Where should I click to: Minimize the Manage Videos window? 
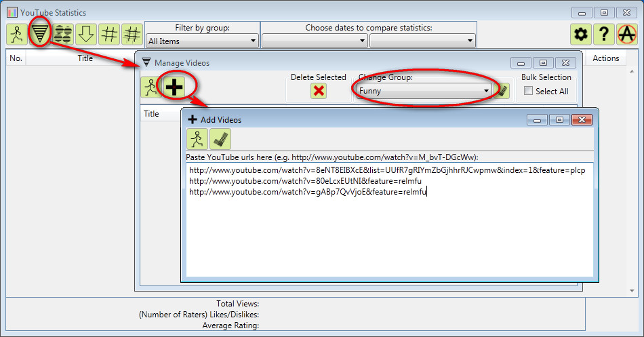[521, 63]
